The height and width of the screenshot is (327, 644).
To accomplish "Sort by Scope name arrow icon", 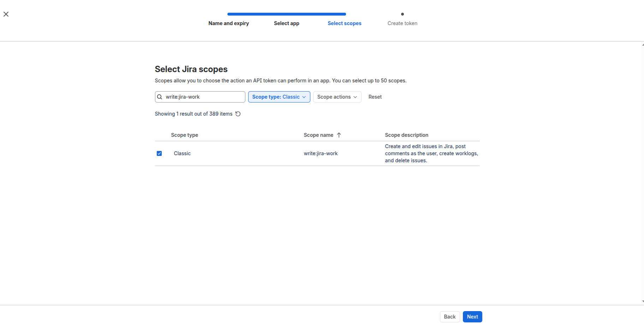I will click(339, 135).
